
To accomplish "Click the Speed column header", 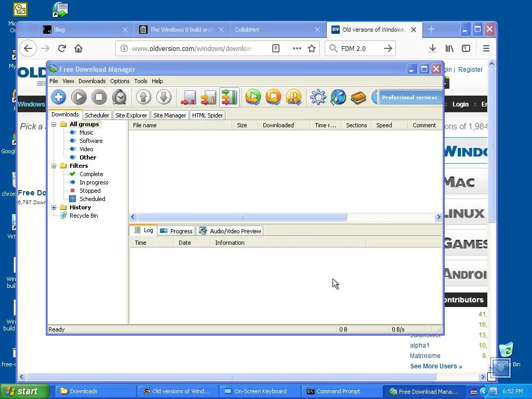I will 389,125.
